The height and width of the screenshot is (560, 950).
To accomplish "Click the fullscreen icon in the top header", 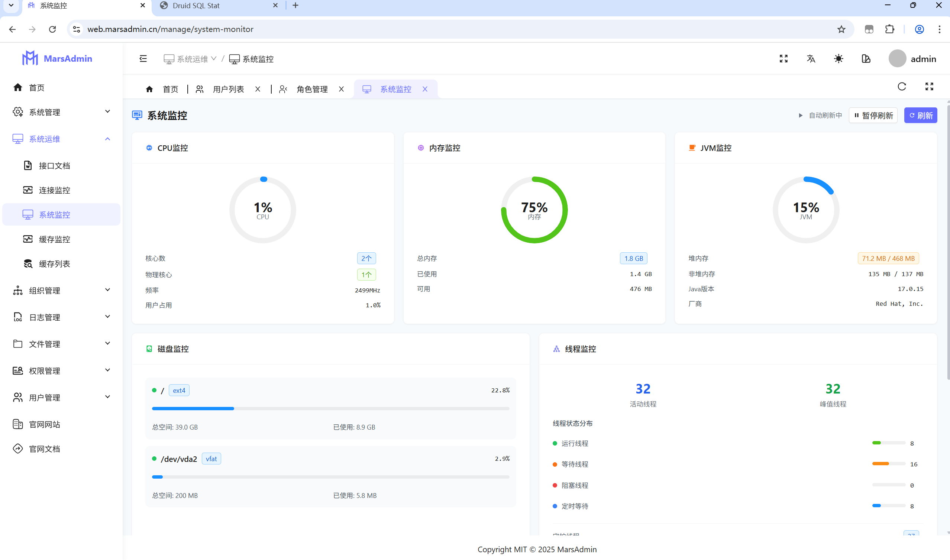I will point(783,59).
